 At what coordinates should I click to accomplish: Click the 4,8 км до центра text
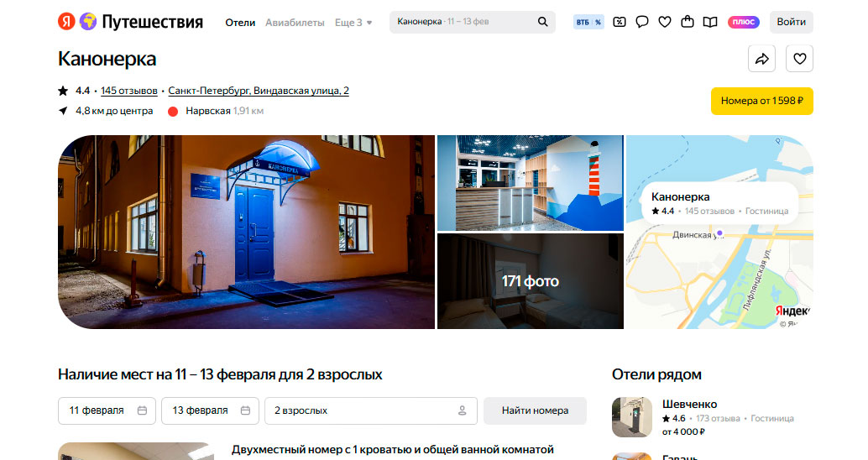[x=114, y=111]
